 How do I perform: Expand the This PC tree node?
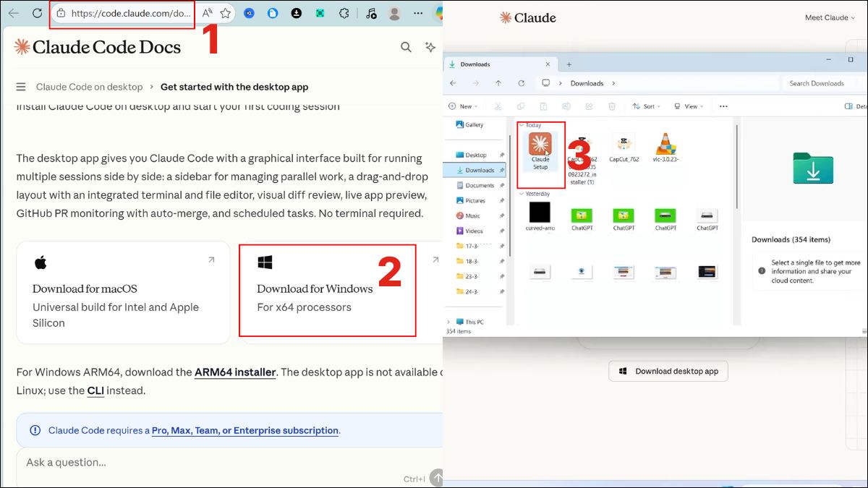click(x=448, y=322)
